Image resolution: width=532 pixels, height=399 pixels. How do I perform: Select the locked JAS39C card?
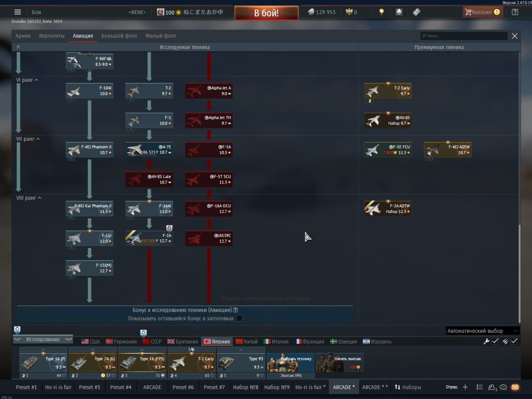(209, 238)
